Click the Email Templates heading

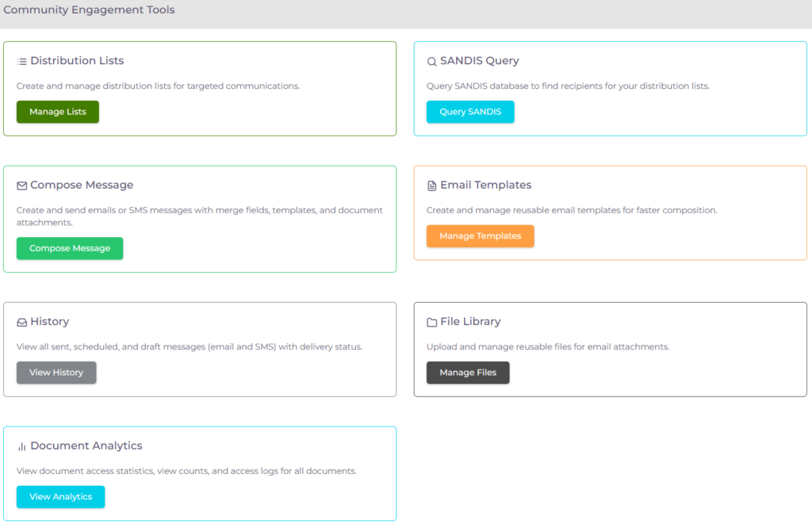tap(486, 185)
